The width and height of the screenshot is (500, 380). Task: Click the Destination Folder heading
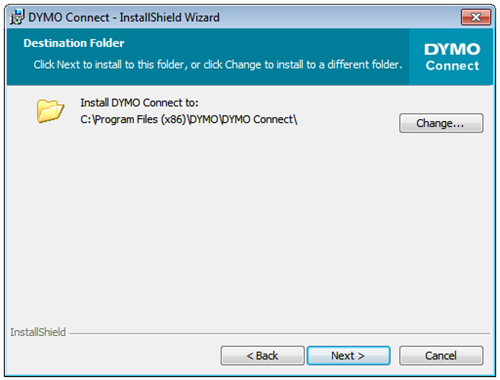pos(74,43)
